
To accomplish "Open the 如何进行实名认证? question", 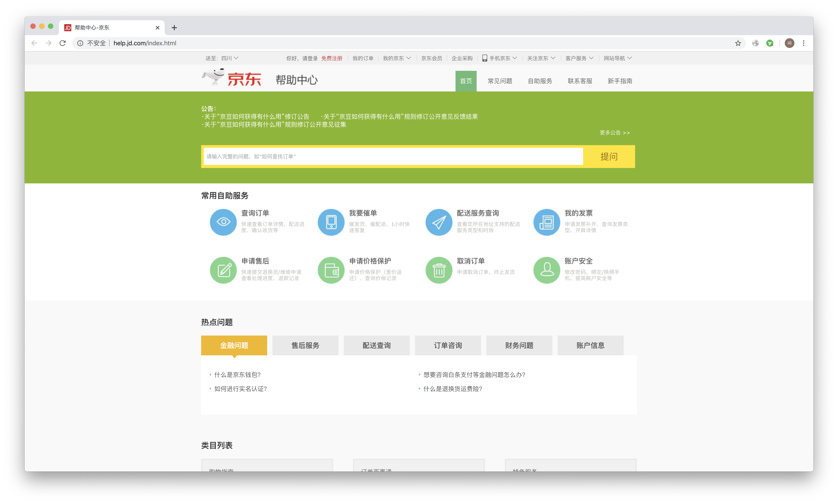I will click(x=240, y=389).
